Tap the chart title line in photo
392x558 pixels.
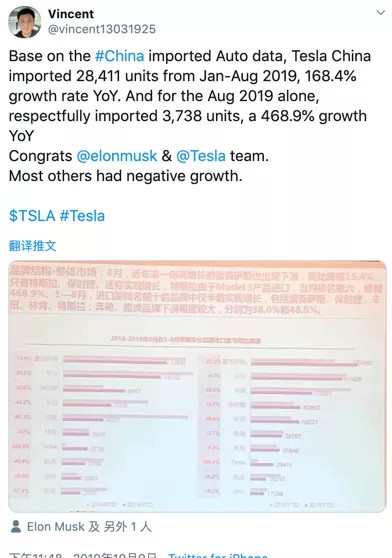[x=185, y=340]
